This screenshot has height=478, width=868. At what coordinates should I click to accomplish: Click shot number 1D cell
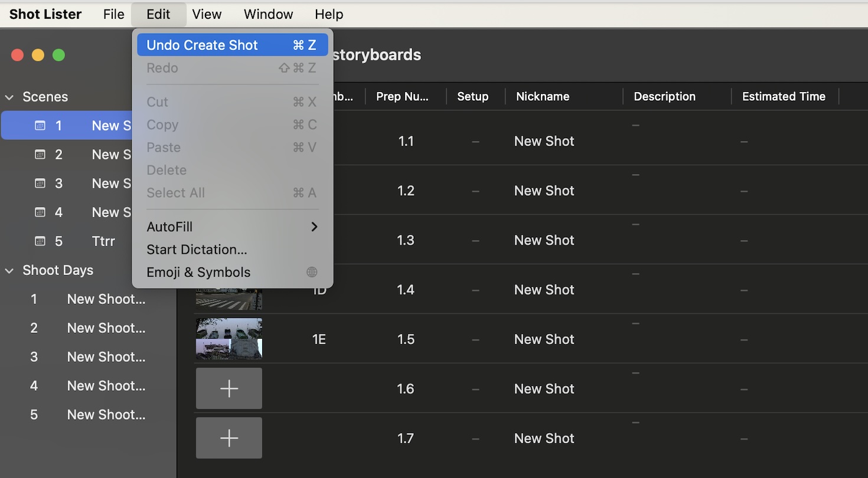319,290
